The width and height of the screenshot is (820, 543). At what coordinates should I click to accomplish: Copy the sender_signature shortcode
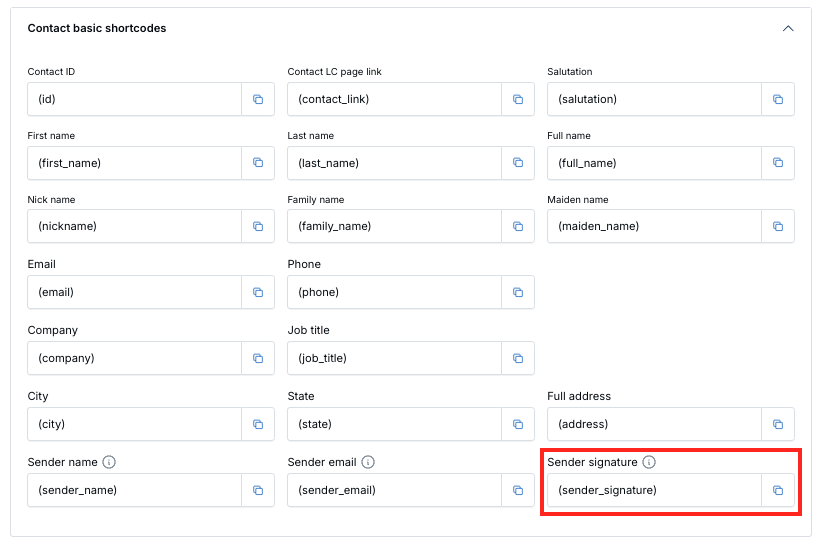[x=777, y=490]
